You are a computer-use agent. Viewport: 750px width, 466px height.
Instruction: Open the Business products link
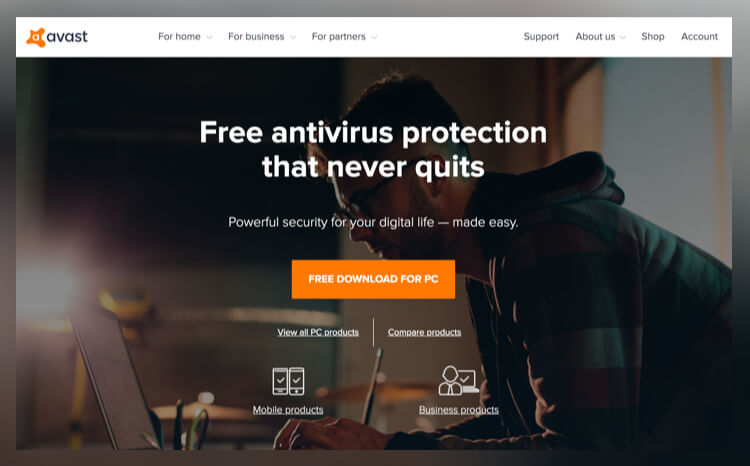(459, 410)
